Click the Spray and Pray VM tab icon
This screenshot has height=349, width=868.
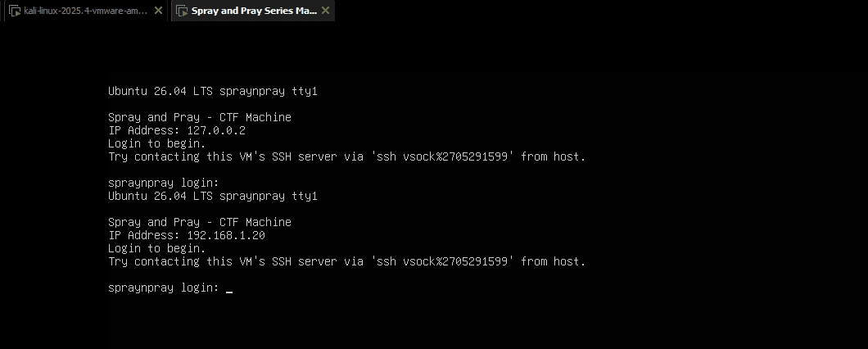point(182,11)
